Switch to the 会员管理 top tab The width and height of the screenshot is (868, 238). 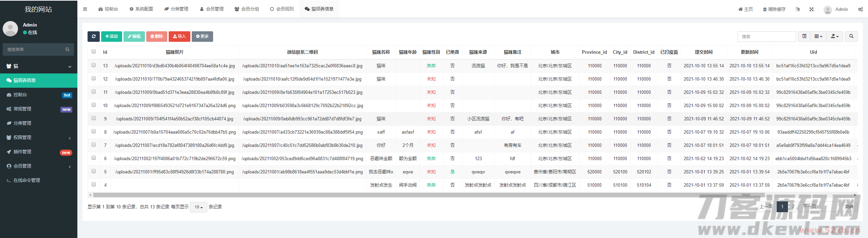(x=212, y=9)
